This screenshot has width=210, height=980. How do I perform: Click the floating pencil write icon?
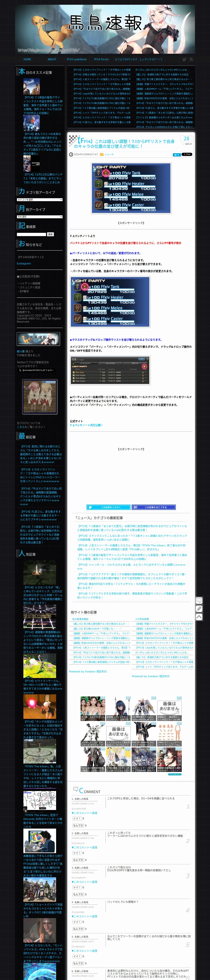(x=199, y=609)
